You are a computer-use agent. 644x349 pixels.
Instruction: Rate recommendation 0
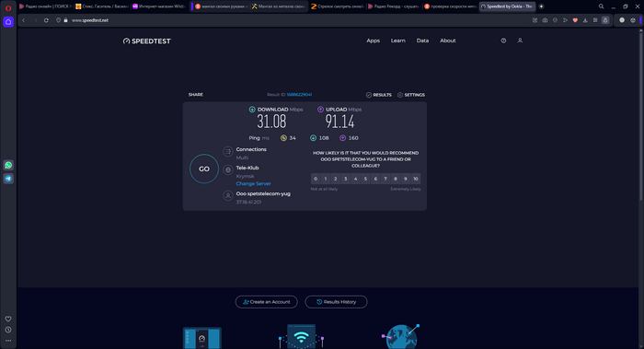pyautogui.click(x=316, y=179)
